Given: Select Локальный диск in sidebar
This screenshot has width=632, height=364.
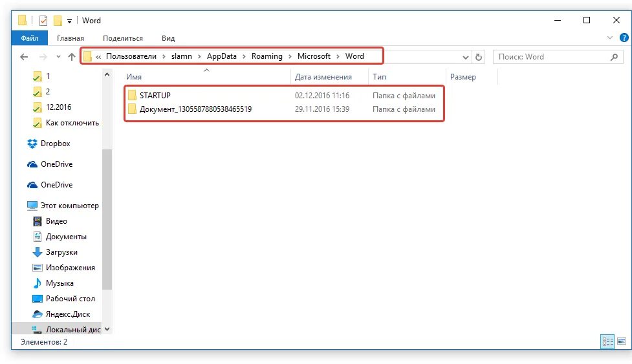Looking at the screenshot, I should 73,329.
